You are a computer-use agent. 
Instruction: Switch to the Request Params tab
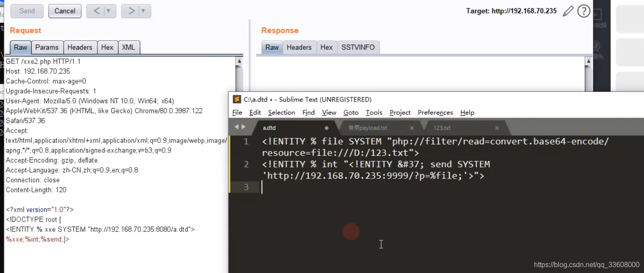tap(47, 47)
